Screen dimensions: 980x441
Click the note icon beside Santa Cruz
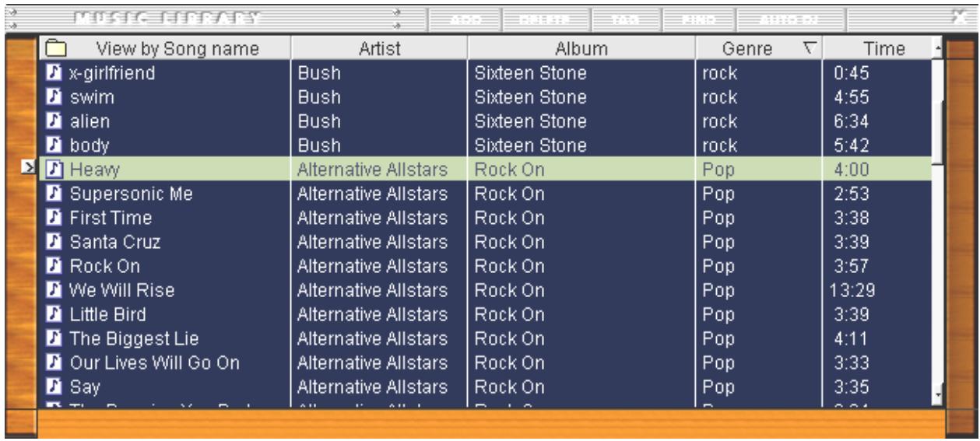click(x=54, y=242)
